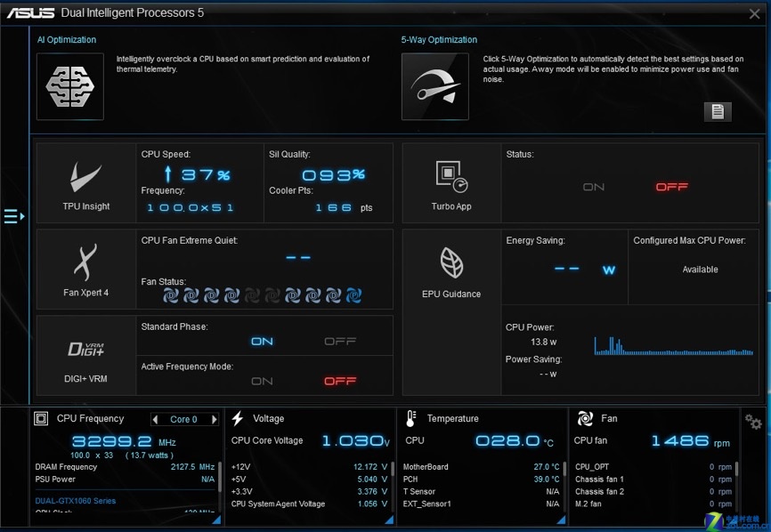Click the CPU System Agent Voltage row
Screen dimensions: 771x532
click(309, 504)
